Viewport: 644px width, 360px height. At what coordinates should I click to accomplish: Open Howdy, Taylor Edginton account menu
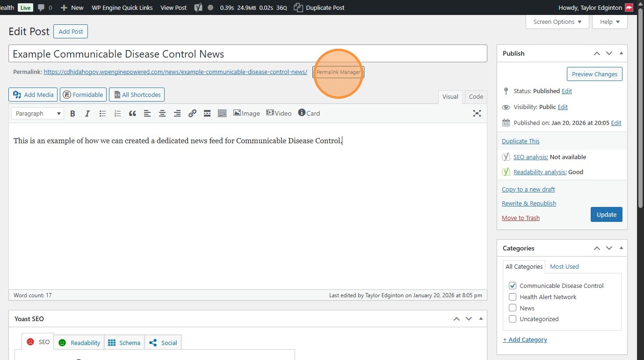tap(595, 7)
